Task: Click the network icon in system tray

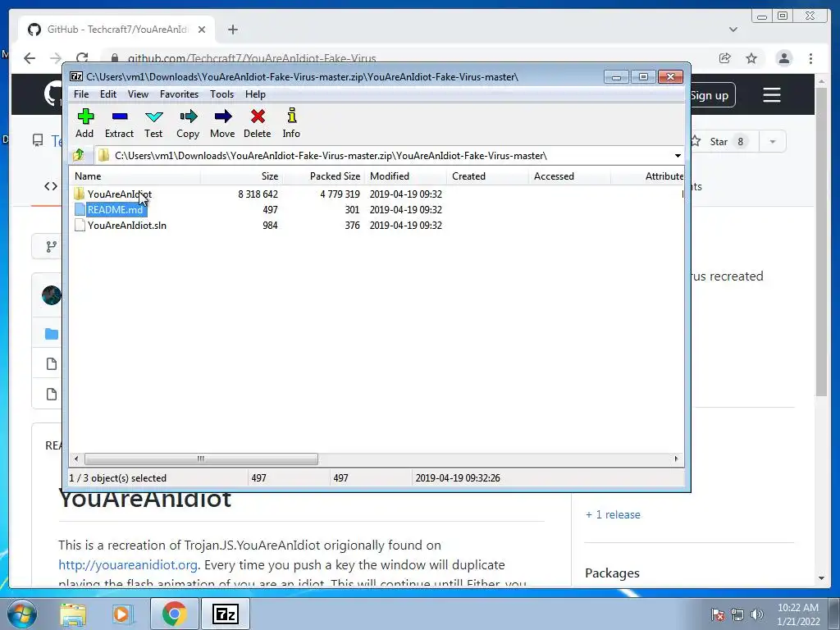Action: (x=737, y=614)
